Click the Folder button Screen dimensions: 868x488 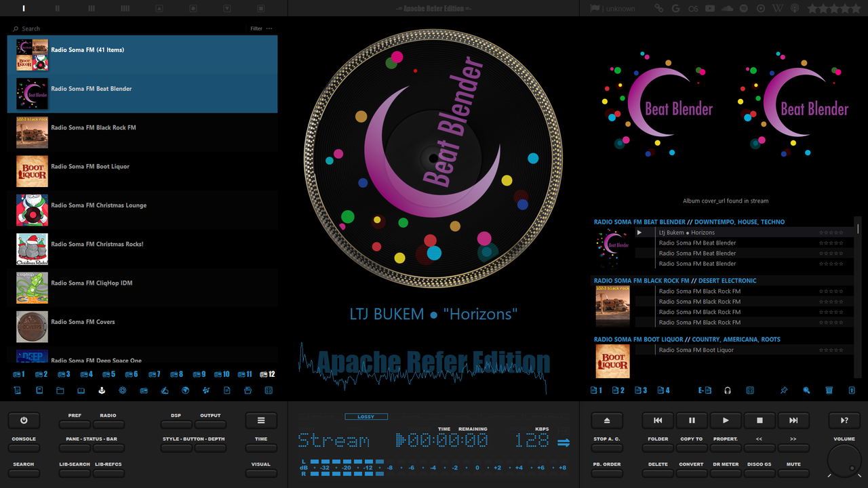[x=658, y=447]
